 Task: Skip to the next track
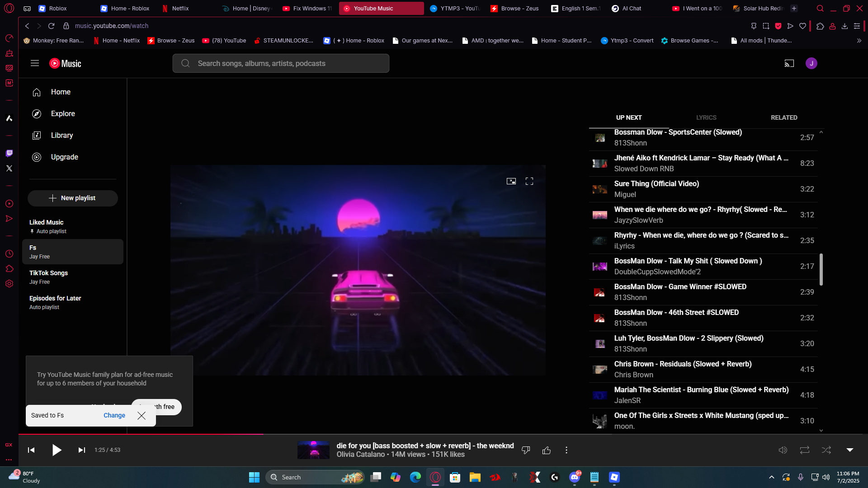[x=82, y=450]
